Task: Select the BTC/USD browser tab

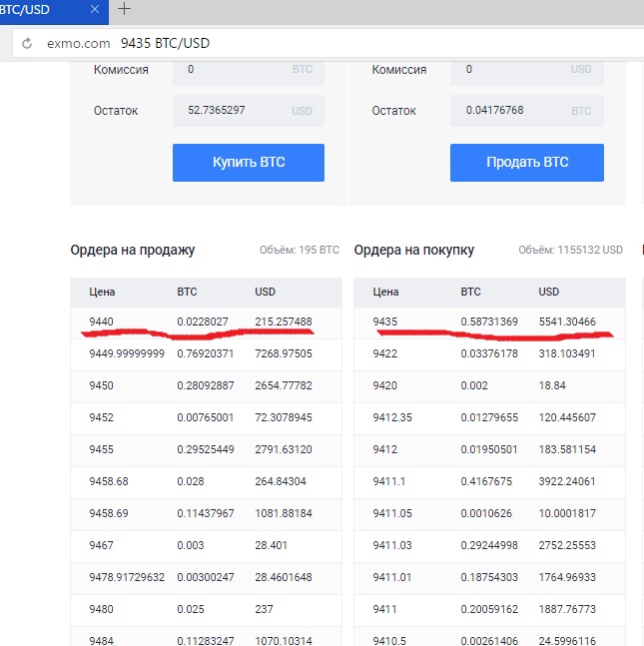Action: (54, 11)
